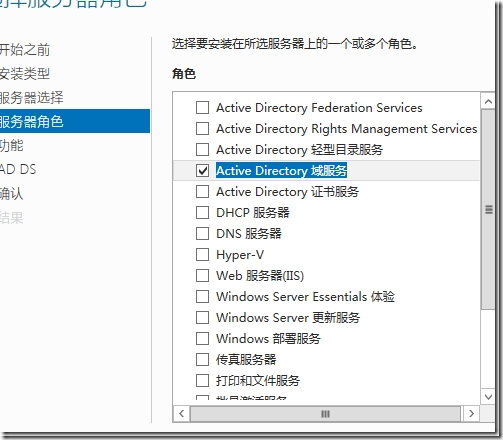Select Windows Server 更新服务 label
The image size is (503, 440).
288,318
